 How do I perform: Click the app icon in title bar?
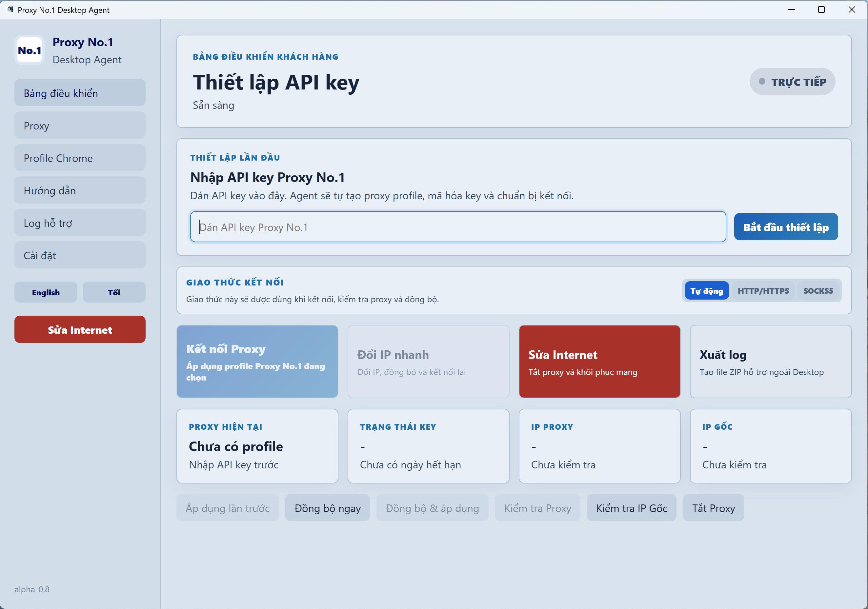(x=10, y=10)
